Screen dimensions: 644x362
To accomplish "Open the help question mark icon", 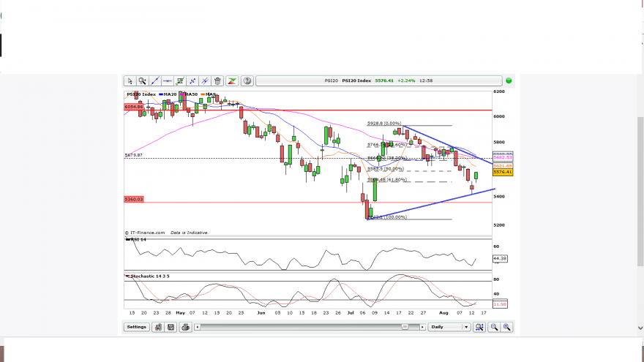I will (247, 81).
